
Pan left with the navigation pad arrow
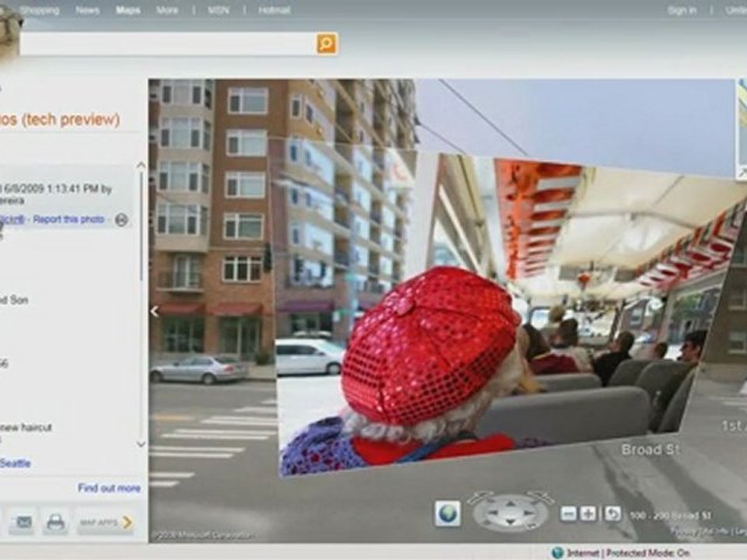point(494,513)
